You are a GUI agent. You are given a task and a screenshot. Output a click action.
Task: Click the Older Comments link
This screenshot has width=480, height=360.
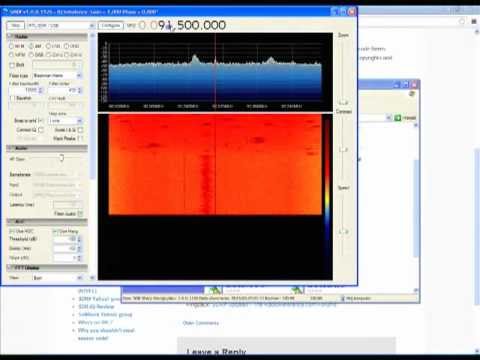[201, 323]
